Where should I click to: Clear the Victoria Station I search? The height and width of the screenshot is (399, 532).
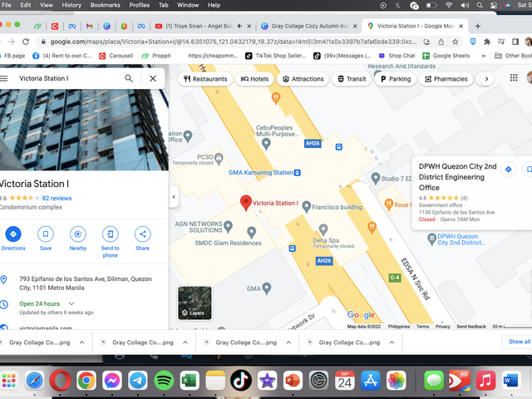click(153, 78)
